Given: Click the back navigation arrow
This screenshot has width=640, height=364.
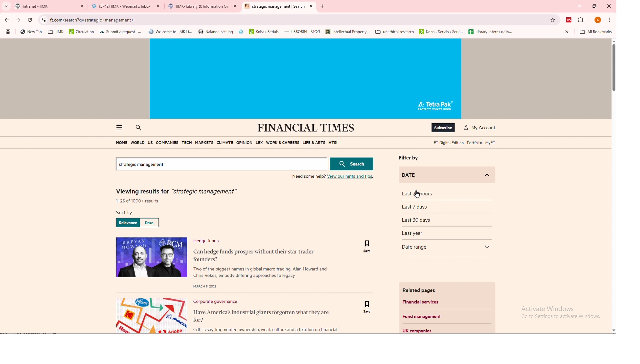Looking at the screenshot, I should (x=7, y=20).
